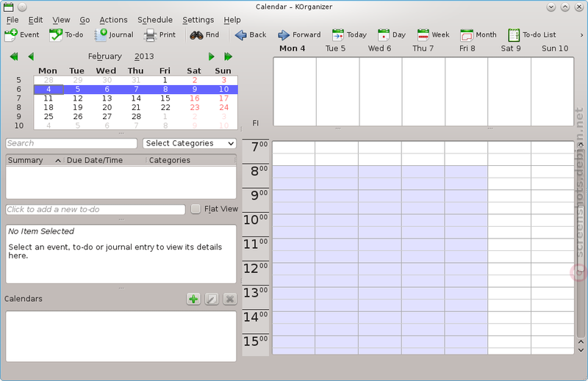
Task: Open the View menu
Action: [61, 20]
